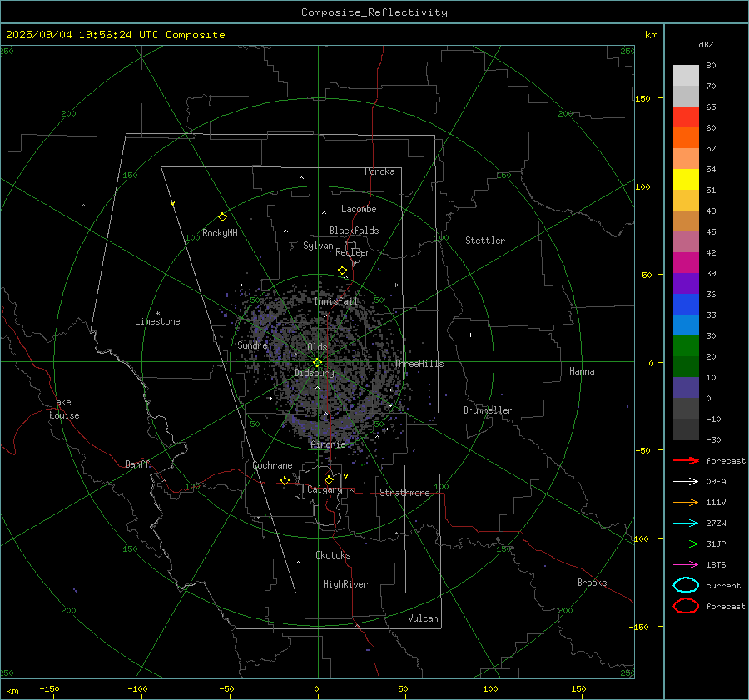Select red swatch in dBZ legend

(686, 117)
